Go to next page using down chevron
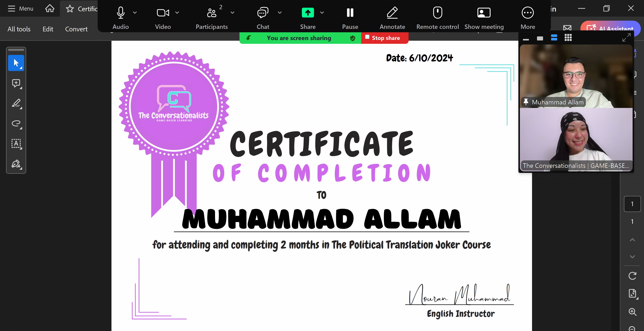This screenshot has height=331, width=644. (632, 257)
